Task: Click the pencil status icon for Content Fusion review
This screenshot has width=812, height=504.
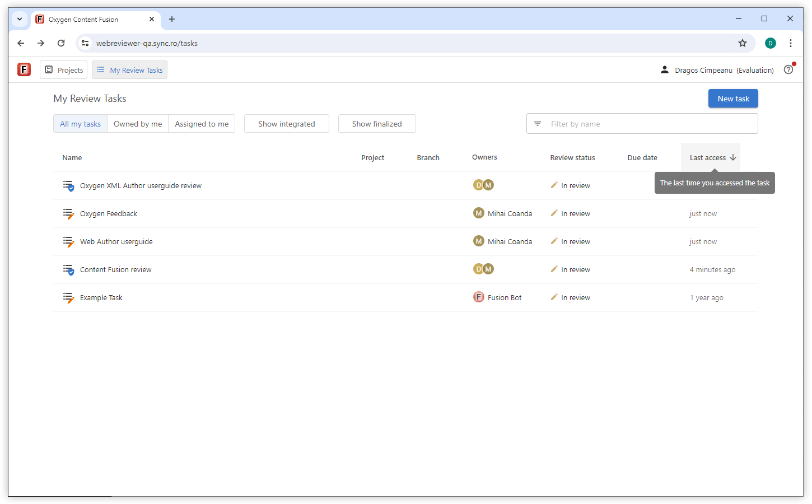Action: 554,269
